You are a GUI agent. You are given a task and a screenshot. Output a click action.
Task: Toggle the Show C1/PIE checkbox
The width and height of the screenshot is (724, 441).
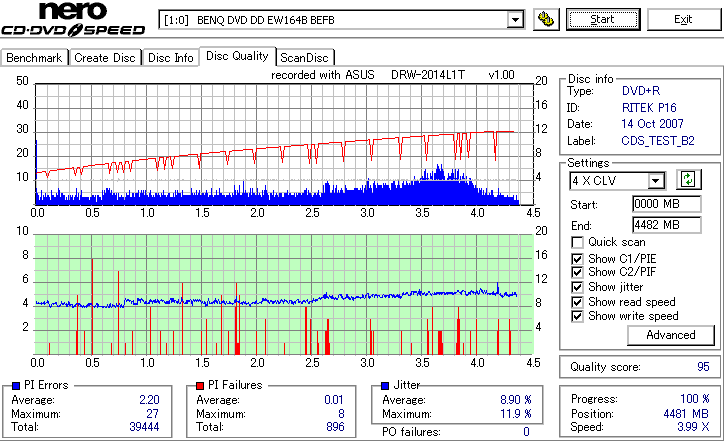[x=577, y=259]
